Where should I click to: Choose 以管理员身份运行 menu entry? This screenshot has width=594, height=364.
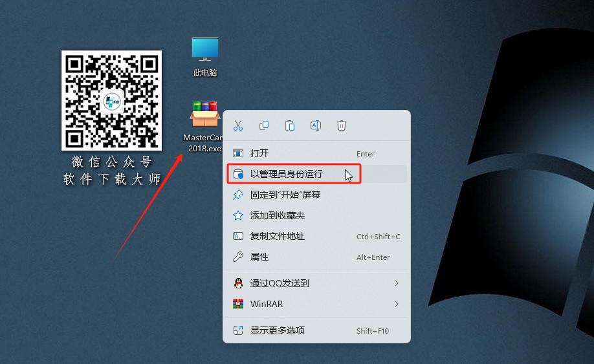click(316, 174)
